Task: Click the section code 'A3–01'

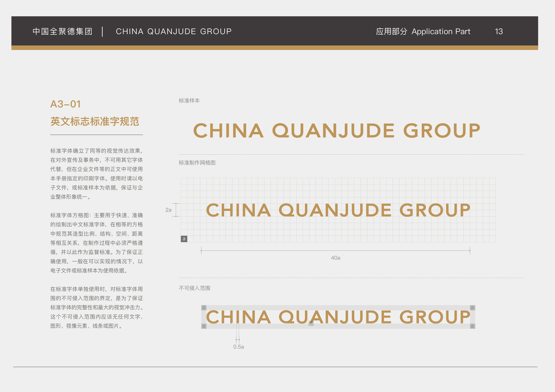Action: 65,104
